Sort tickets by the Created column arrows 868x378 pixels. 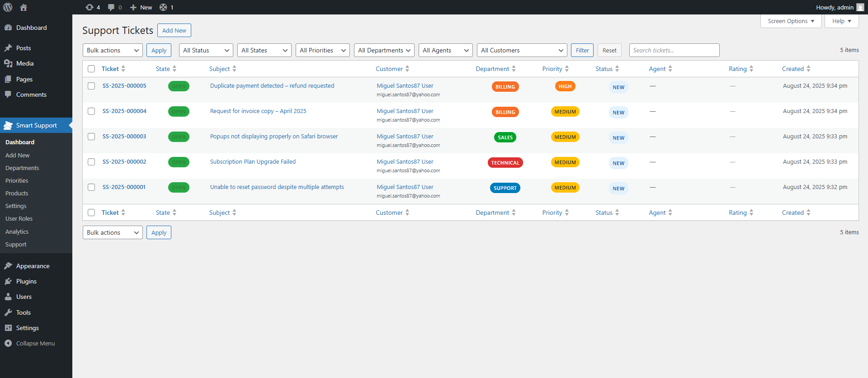click(808, 69)
